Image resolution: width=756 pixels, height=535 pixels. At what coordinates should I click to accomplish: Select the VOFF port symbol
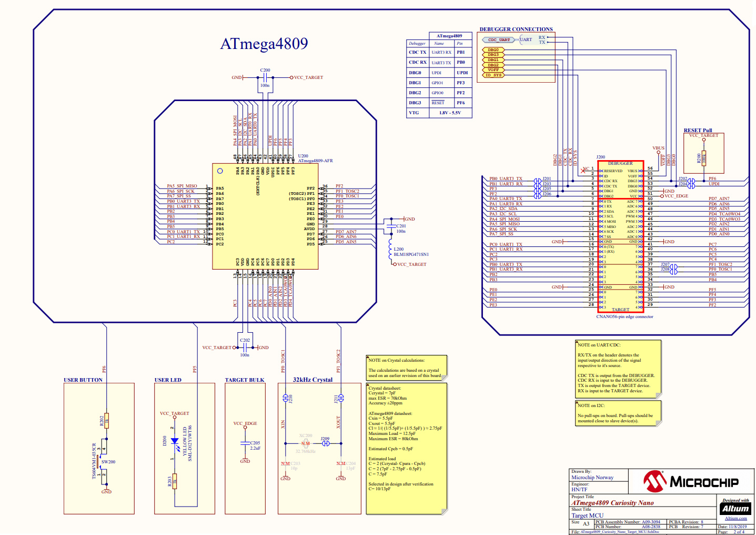(x=492, y=70)
